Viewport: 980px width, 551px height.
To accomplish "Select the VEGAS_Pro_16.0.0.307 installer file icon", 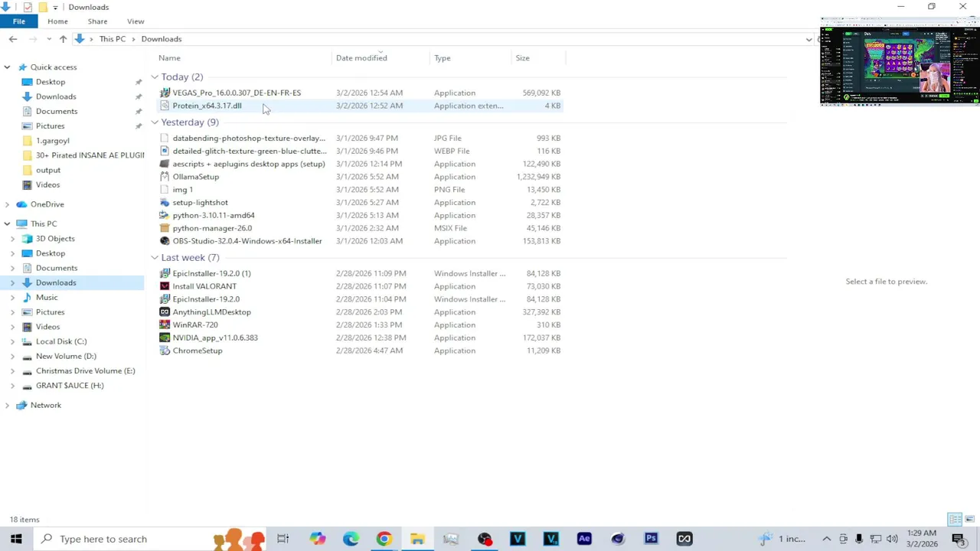I will [x=165, y=93].
